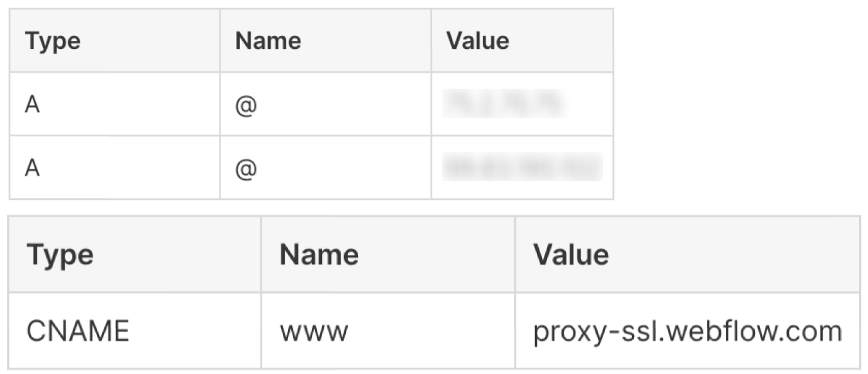This screenshot has width=868, height=374.
Task: Click the Value header in the CNAME table
Action: (x=570, y=254)
